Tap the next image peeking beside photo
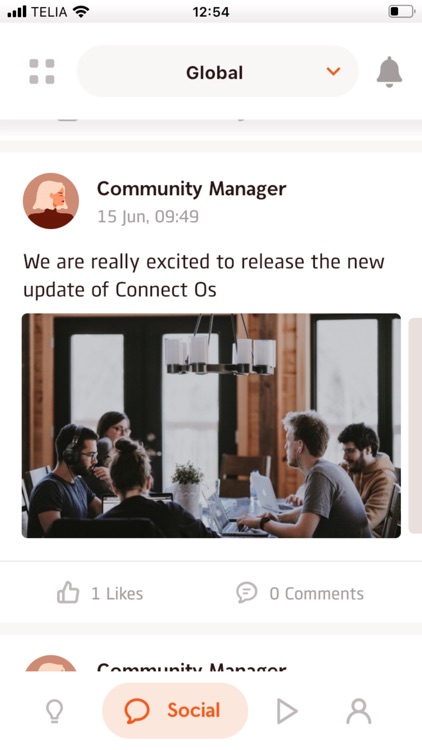The height and width of the screenshot is (750, 422). 415,426
